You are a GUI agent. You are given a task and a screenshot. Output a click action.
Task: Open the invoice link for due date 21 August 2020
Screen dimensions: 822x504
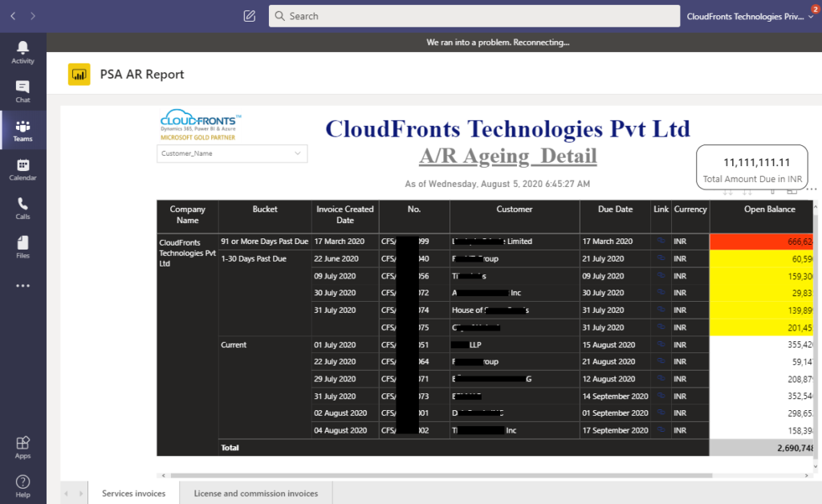point(661,361)
